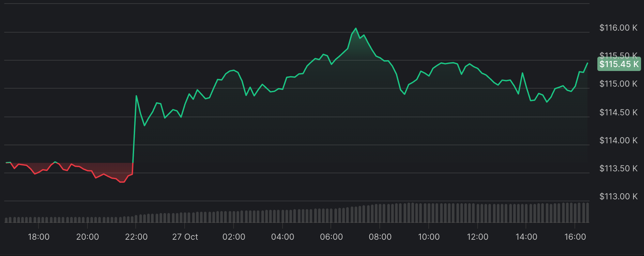Click the green $115.45 K current price tag

(619, 64)
